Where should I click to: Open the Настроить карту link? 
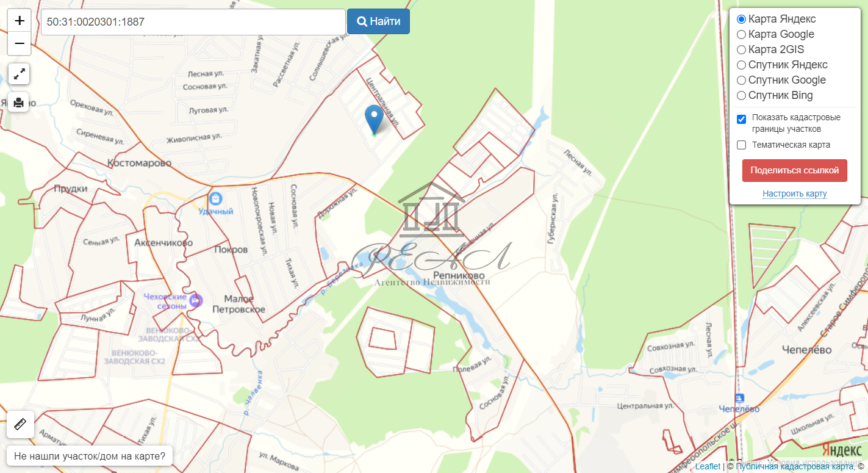(x=795, y=193)
